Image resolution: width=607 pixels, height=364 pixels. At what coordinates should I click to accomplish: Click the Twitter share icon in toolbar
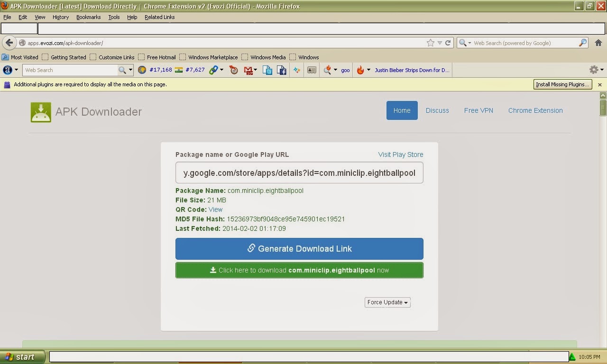coord(267,70)
